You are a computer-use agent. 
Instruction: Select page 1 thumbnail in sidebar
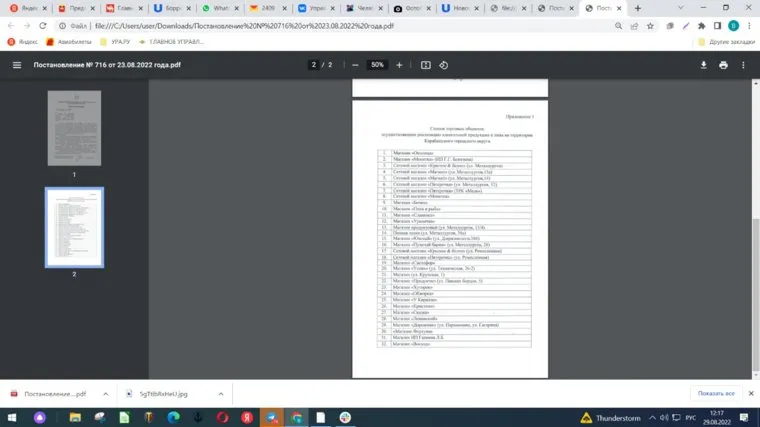click(x=74, y=127)
